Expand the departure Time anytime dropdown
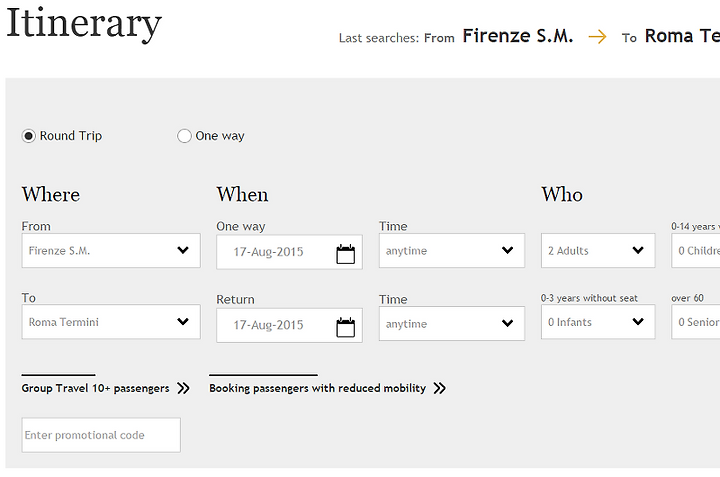 (451, 250)
